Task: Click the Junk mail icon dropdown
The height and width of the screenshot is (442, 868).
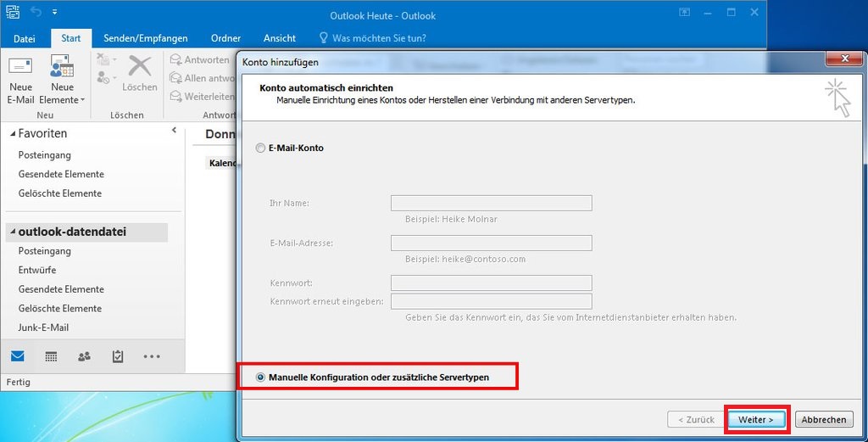Action: (106, 77)
